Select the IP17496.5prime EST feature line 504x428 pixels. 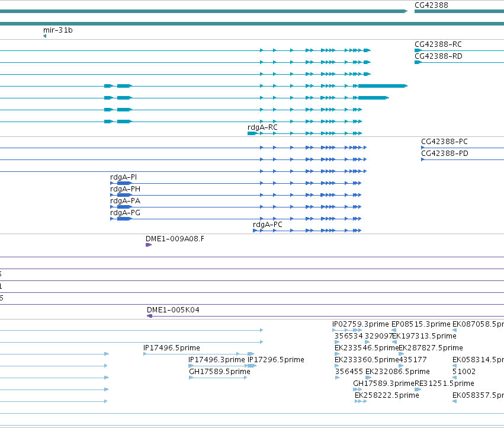[198, 354]
